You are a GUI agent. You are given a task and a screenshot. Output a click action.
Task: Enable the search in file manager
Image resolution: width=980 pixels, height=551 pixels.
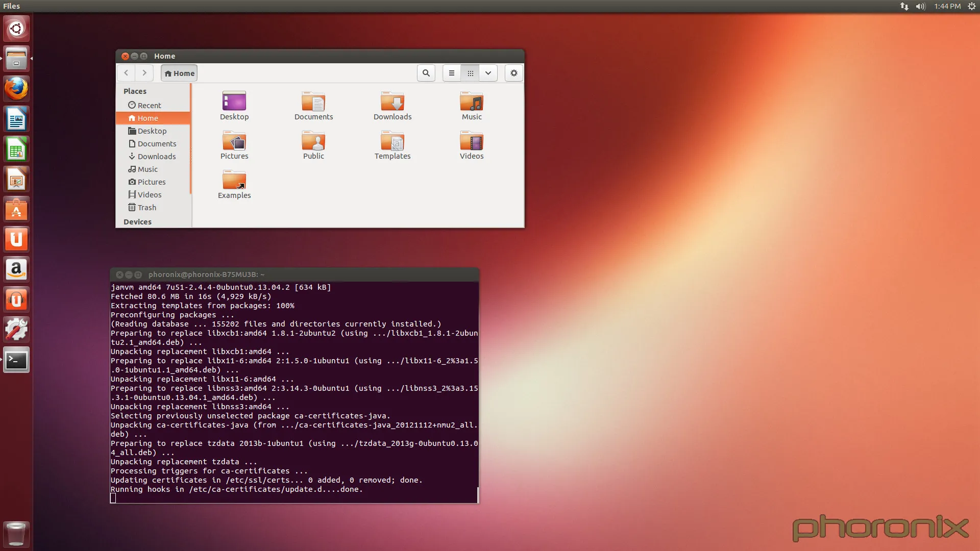[x=426, y=72]
